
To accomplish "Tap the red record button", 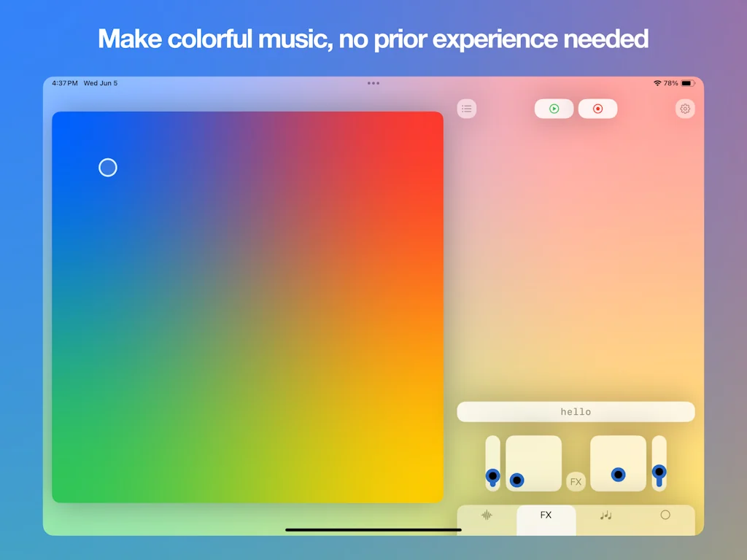I will (x=597, y=108).
